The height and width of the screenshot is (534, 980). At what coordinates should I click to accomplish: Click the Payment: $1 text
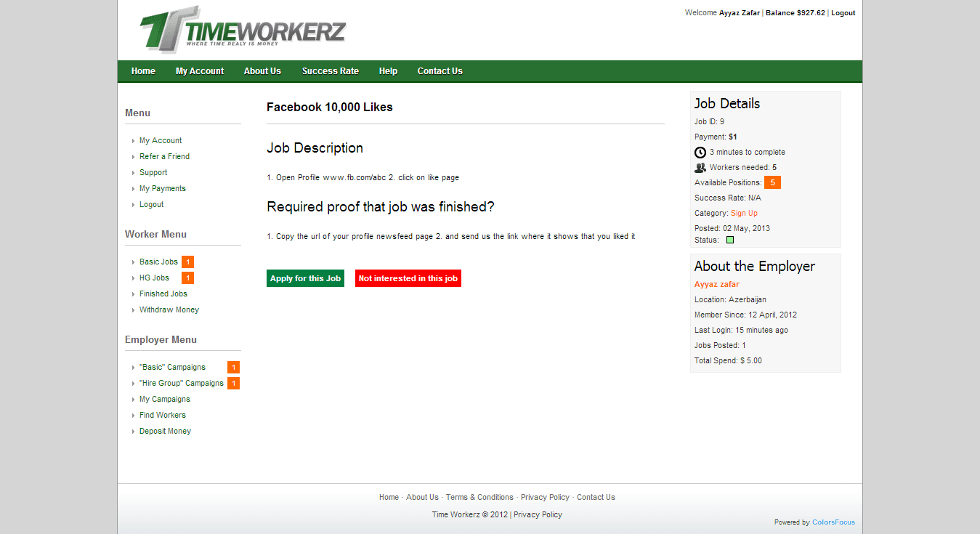click(x=716, y=137)
